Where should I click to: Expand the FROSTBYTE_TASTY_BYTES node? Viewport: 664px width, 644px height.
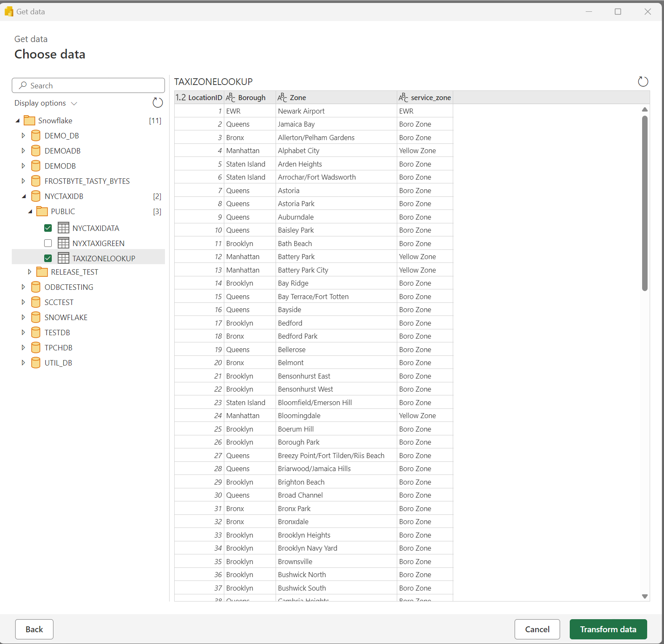(23, 181)
